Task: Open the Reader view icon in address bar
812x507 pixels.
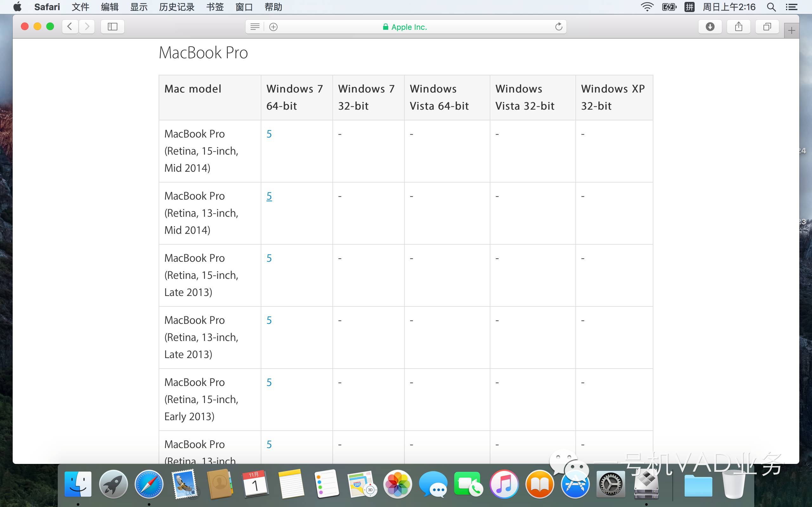Action: point(255,27)
